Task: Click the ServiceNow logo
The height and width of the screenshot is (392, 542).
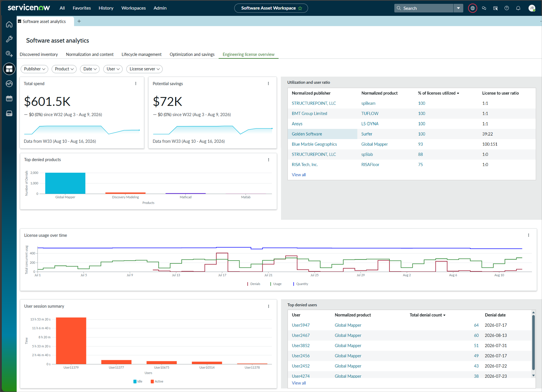Action: click(x=29, y=8)
